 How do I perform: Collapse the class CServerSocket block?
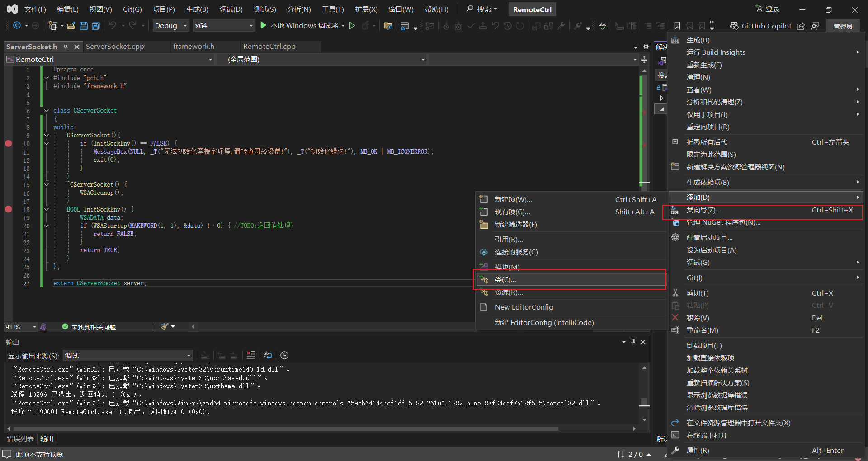47,110
